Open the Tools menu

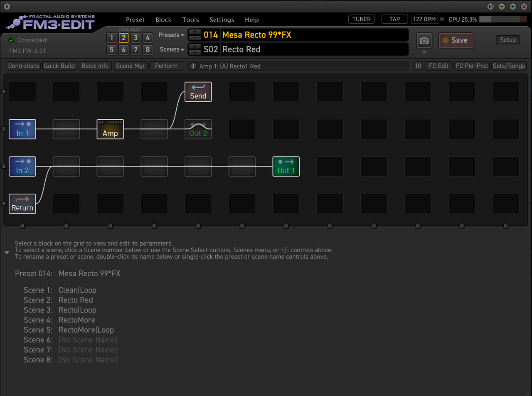pos(190,20)
